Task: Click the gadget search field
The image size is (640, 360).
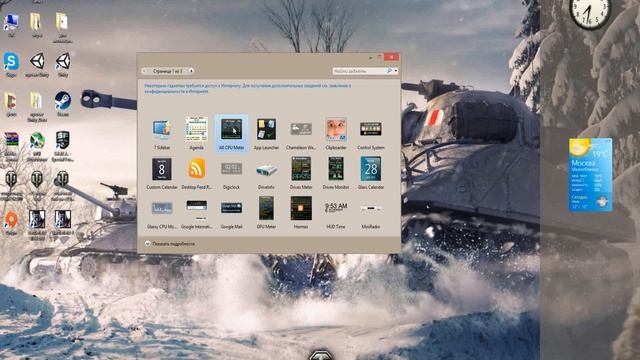Action: coord(359,71)
